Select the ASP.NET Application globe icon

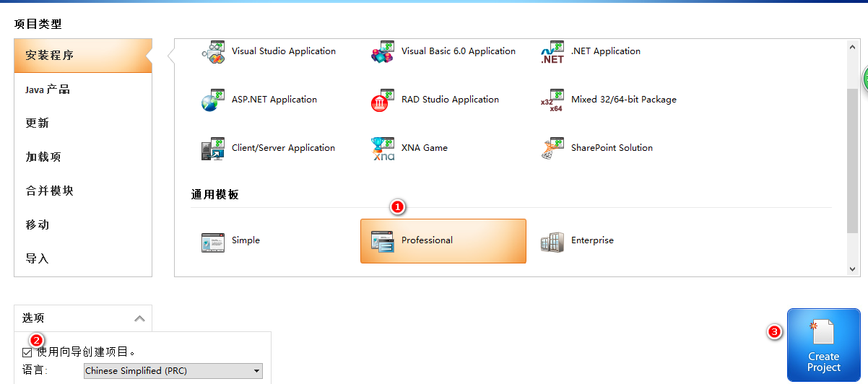(213, 100)
